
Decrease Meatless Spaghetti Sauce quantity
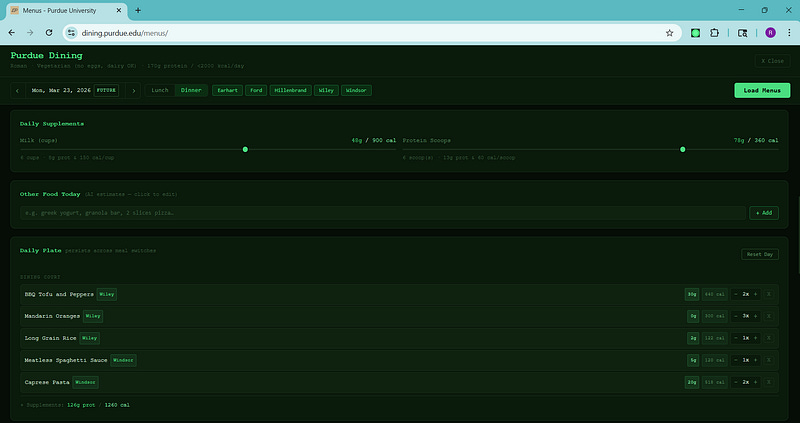pyautogui.click(x=735, y=360)
